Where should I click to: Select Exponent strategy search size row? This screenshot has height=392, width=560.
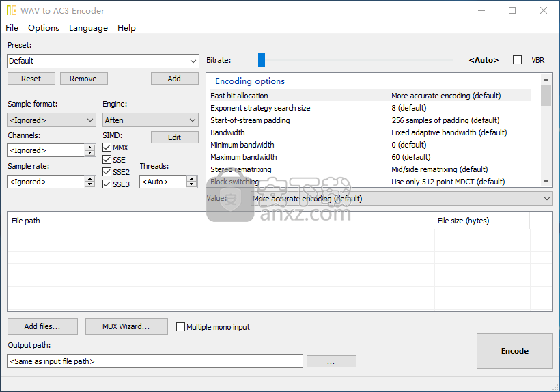(370, 108)
